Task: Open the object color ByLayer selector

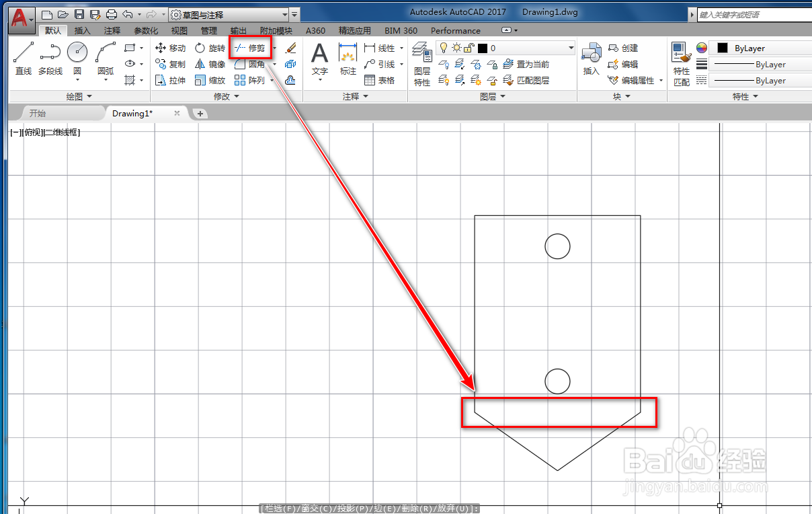Action: [761, 48]
